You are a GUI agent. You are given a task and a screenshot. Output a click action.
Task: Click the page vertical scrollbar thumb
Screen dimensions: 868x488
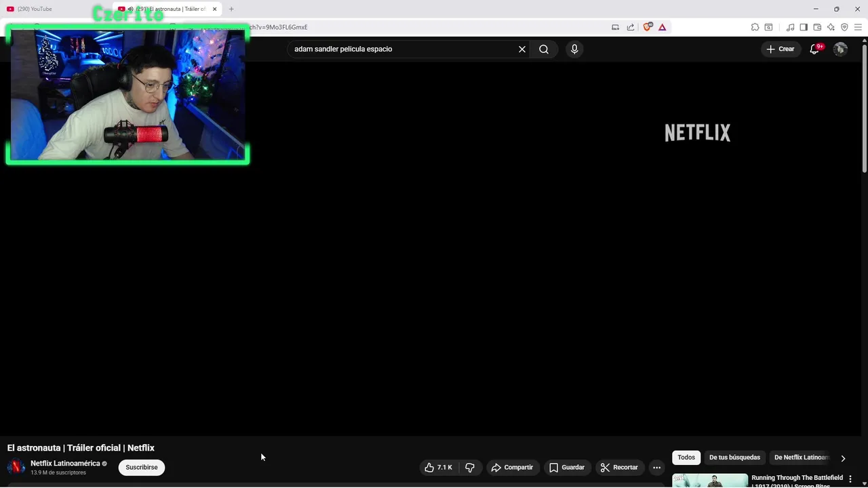865,108
